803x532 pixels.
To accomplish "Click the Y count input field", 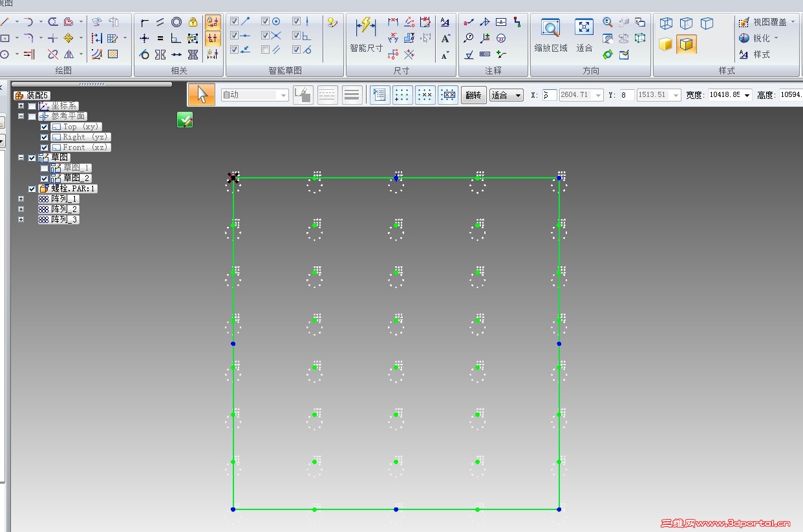I will coord(626,95).
